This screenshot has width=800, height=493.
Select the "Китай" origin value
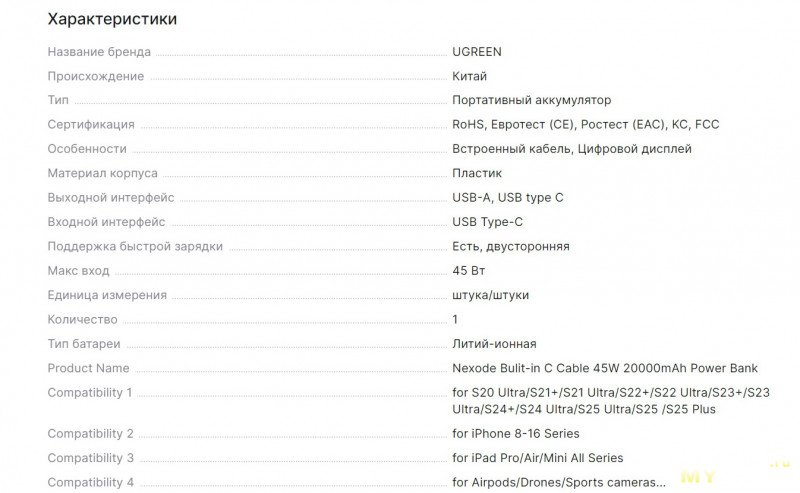(x=470, y=76)
